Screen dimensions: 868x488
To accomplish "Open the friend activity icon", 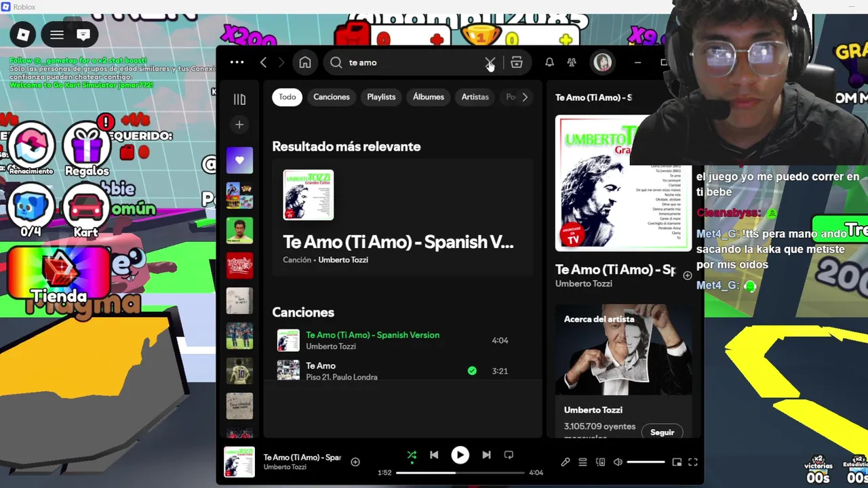I will [572, 62].
